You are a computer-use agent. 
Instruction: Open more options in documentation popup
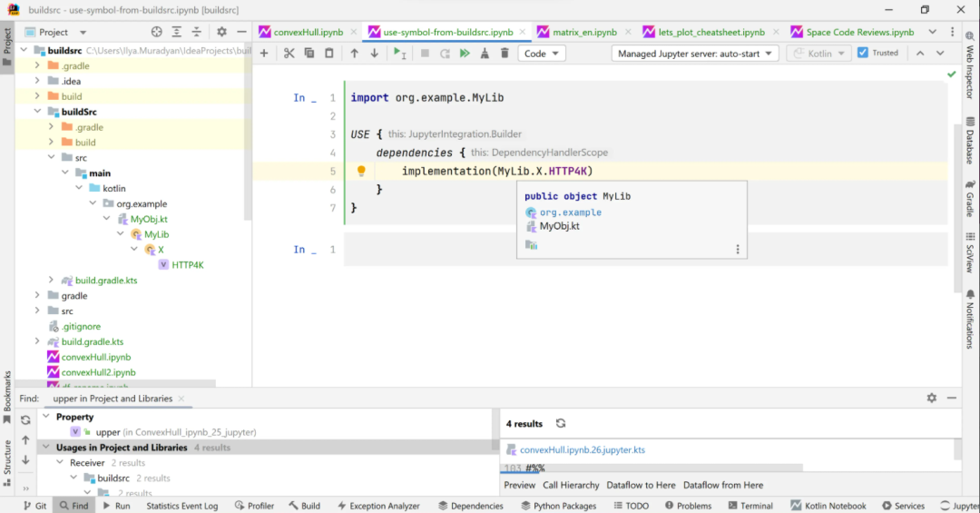pos(738,249)
